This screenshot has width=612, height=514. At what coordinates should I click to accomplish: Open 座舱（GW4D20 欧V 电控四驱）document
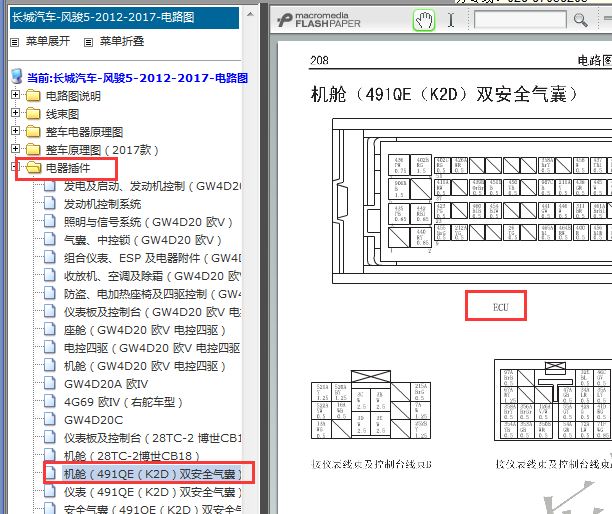click(x=145, y=330)
